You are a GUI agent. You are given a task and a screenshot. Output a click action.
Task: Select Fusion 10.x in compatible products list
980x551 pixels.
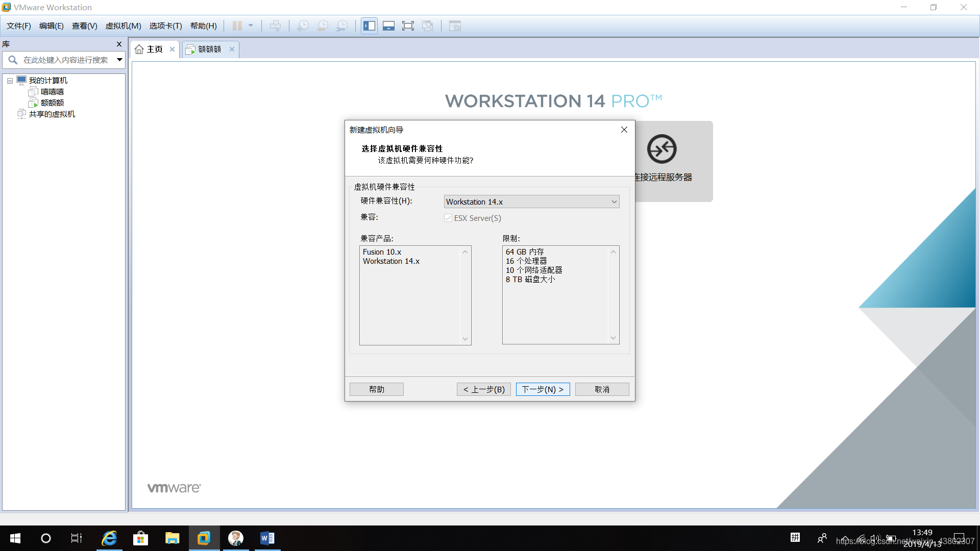point(382,252)
